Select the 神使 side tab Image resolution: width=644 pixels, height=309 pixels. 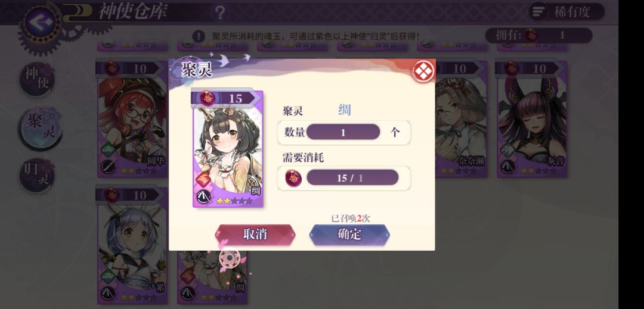(37, 79)
